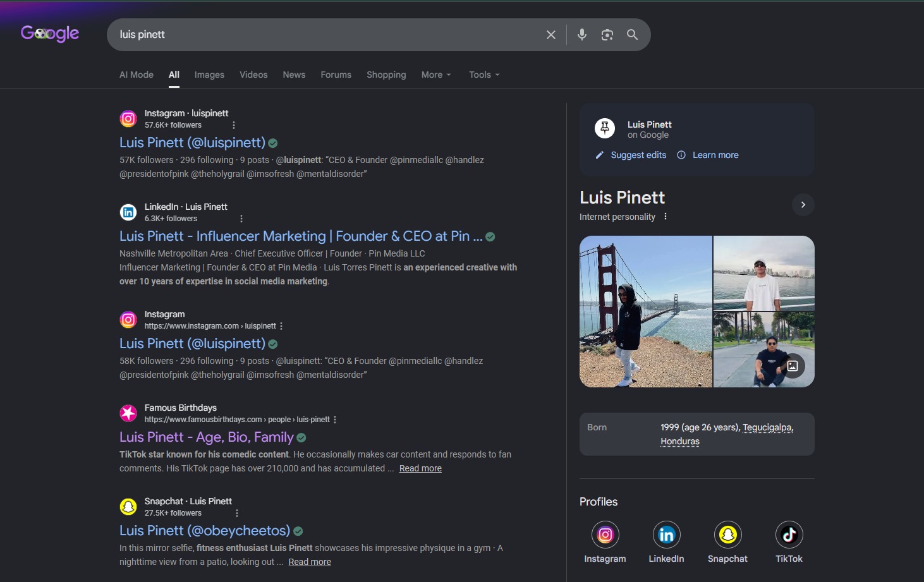The height and width of the screenshot is (582, 924).
Task: Click the magnifying glass search button
Action: [632, 35]
